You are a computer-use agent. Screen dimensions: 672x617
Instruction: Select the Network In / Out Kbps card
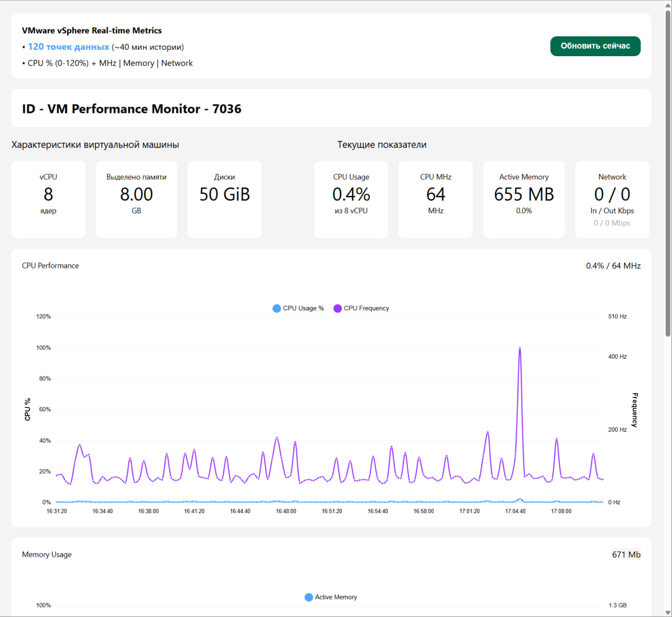click(x=612, y=199)
